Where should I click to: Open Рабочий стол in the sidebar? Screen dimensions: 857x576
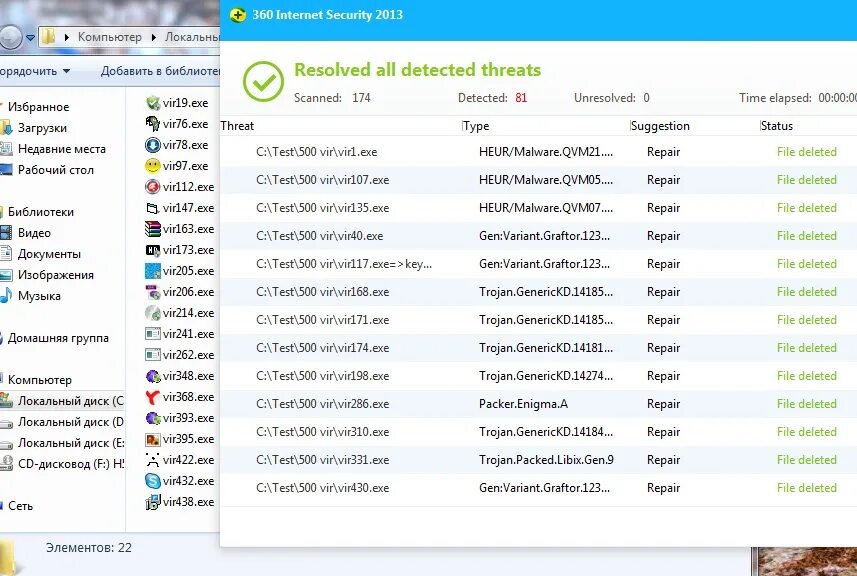[55, 170]
